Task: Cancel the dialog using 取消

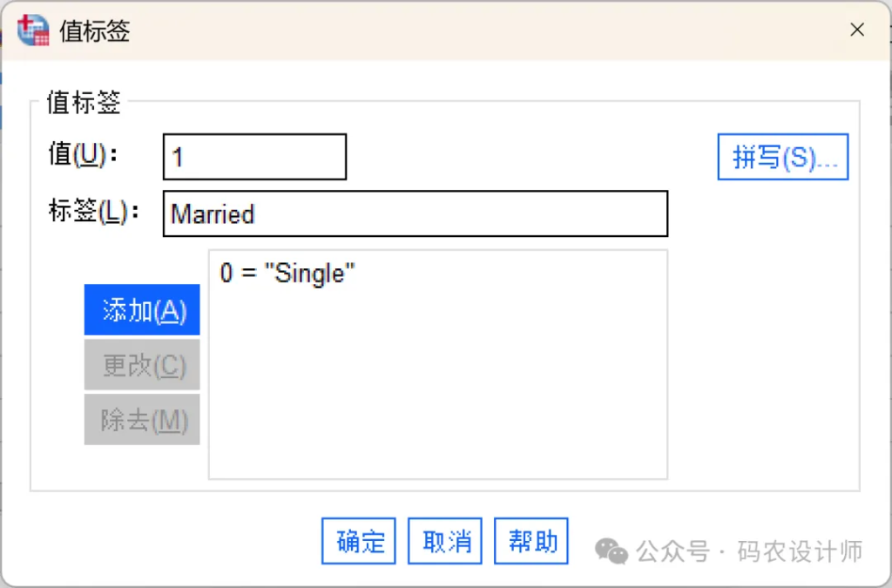Action: (x=446, y=541)
